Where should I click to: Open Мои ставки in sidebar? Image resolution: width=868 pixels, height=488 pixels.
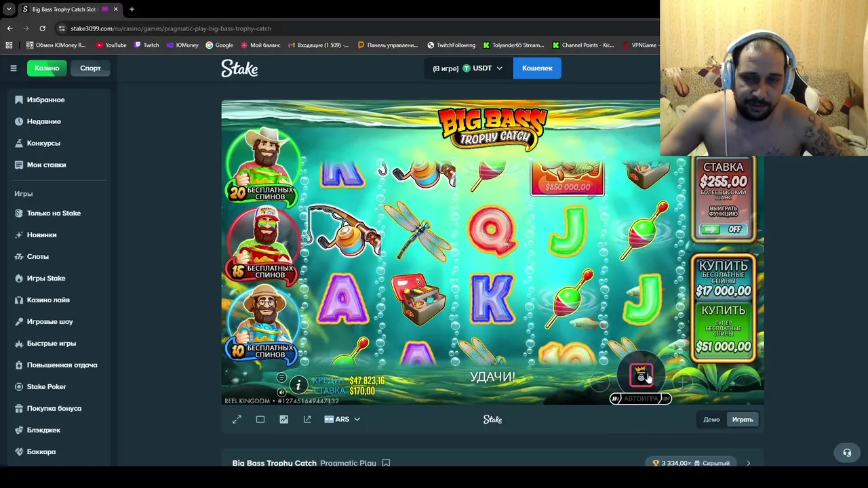pos(59,165)
